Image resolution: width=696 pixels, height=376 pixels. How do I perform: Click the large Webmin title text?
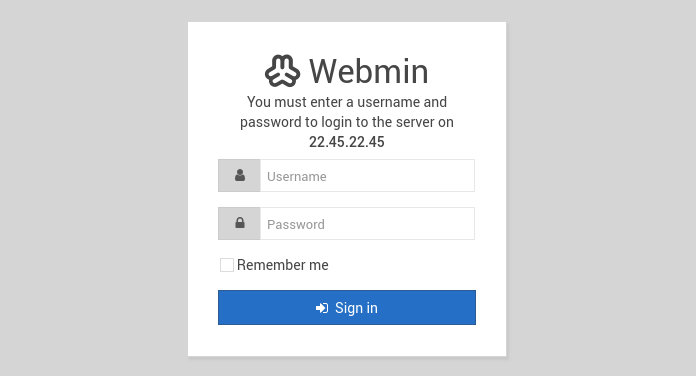click(x=369, y=71)
